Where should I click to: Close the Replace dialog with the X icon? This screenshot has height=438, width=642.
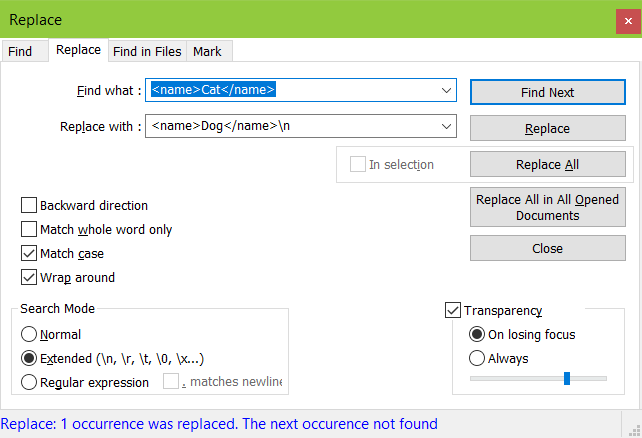628,21
